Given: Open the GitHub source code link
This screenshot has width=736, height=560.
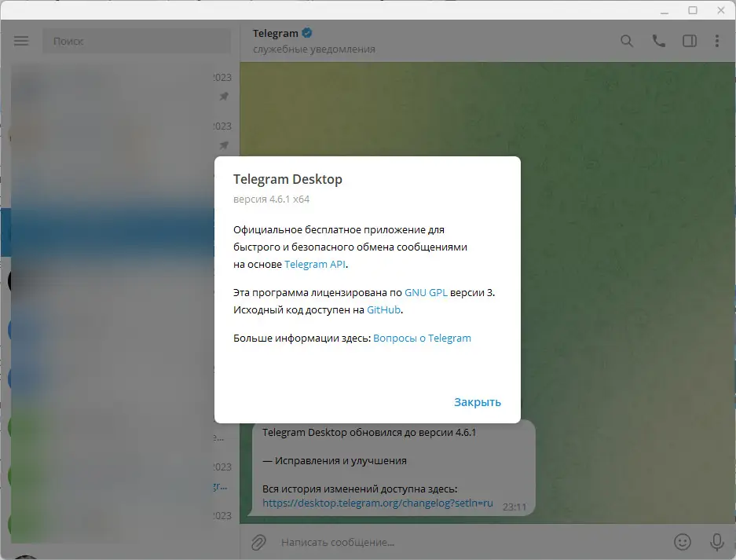Looking at the screenshot, I should pyautogui.click(x=383, y=309).
